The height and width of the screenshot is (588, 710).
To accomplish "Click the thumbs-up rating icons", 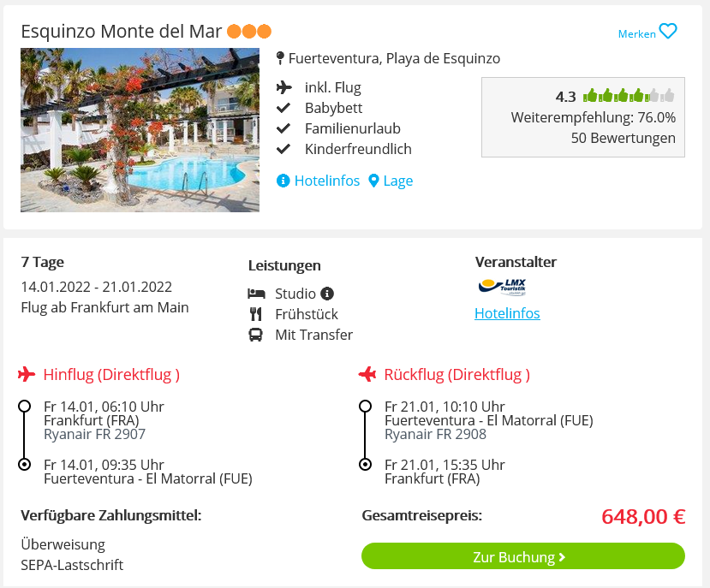I will tap(629, 96).
